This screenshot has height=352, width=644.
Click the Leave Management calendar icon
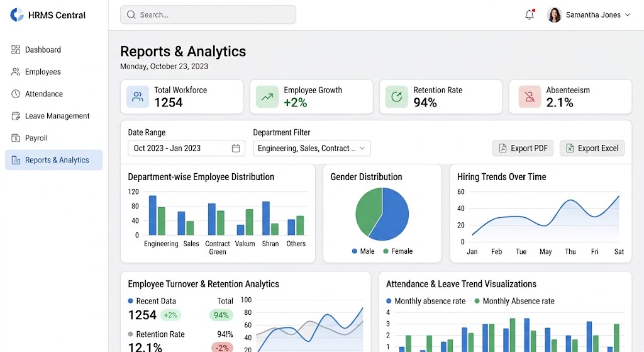(x=16, y=116)
